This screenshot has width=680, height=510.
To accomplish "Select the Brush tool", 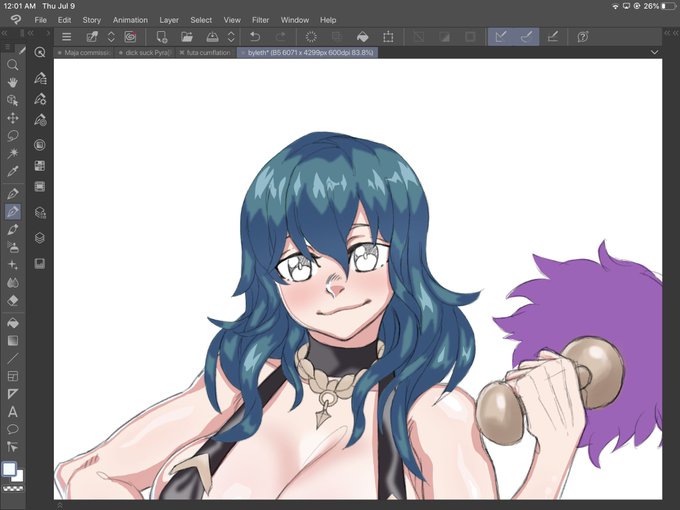I will tap(13, 229).
